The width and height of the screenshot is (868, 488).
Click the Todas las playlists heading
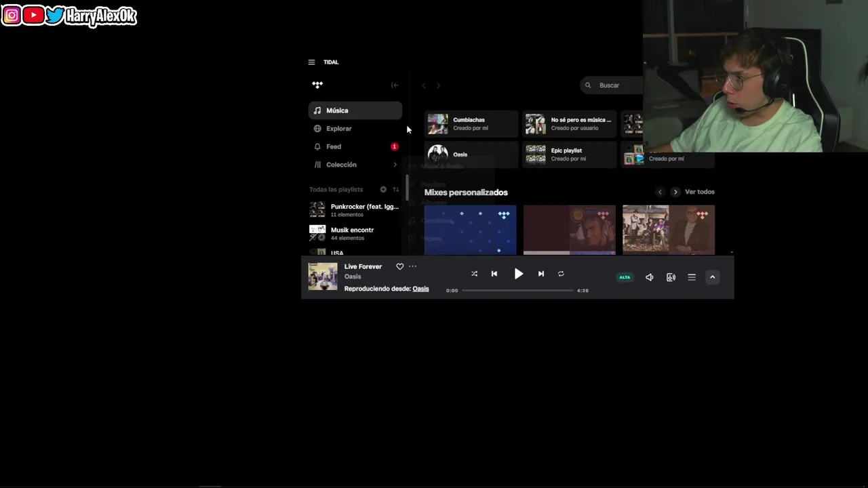336,190
